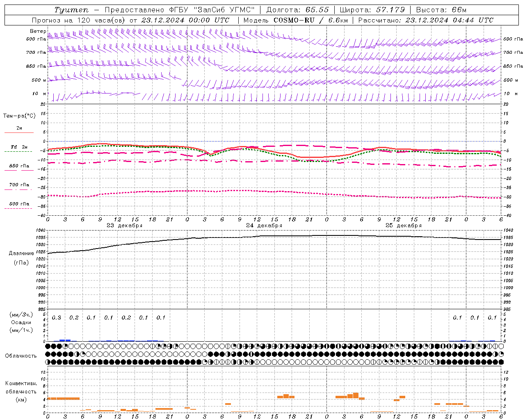Screen dimensions: 525x420
Task: Click the "Облачность" cloudiness label
Action: pos(21,356)
